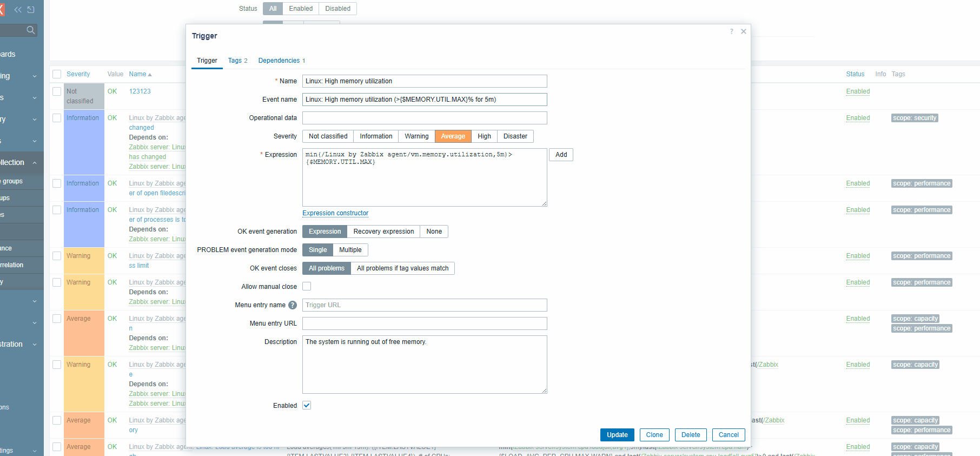Tick the select-all checkbox in the table header

point(57,74)
